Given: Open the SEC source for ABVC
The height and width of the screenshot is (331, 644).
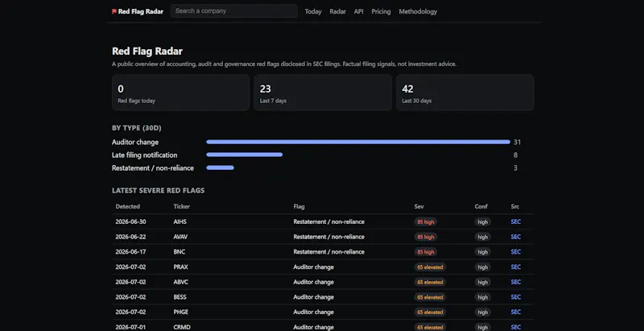Looking at the screenshot, I should tap(516, 282).
